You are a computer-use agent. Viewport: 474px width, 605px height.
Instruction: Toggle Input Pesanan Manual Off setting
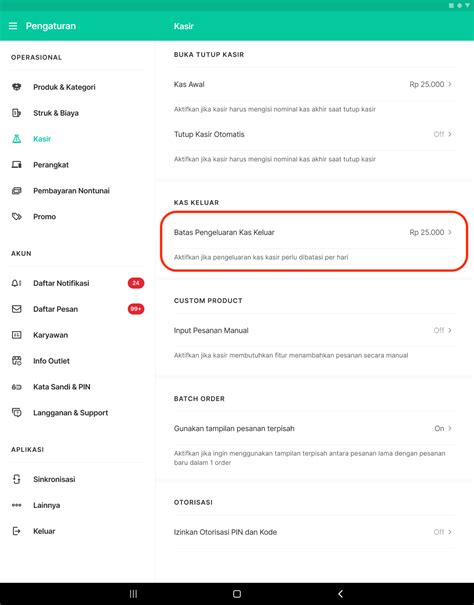[442, 330]
